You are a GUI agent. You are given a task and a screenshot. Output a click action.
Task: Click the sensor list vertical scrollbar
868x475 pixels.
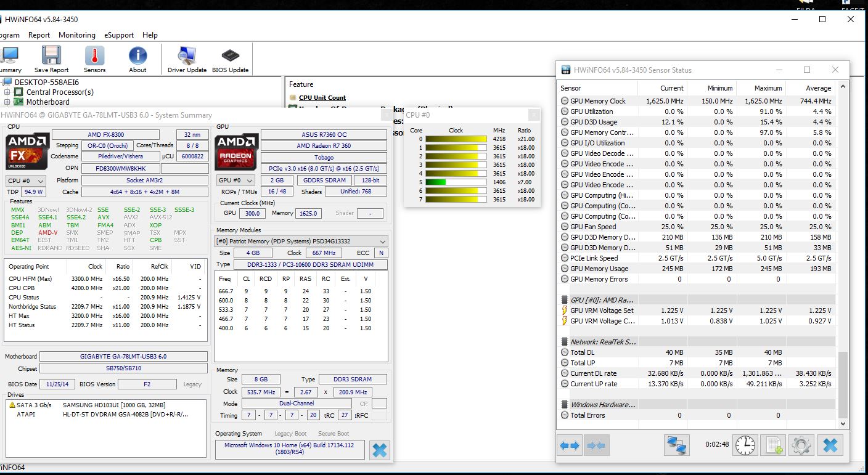click(843, 384)
